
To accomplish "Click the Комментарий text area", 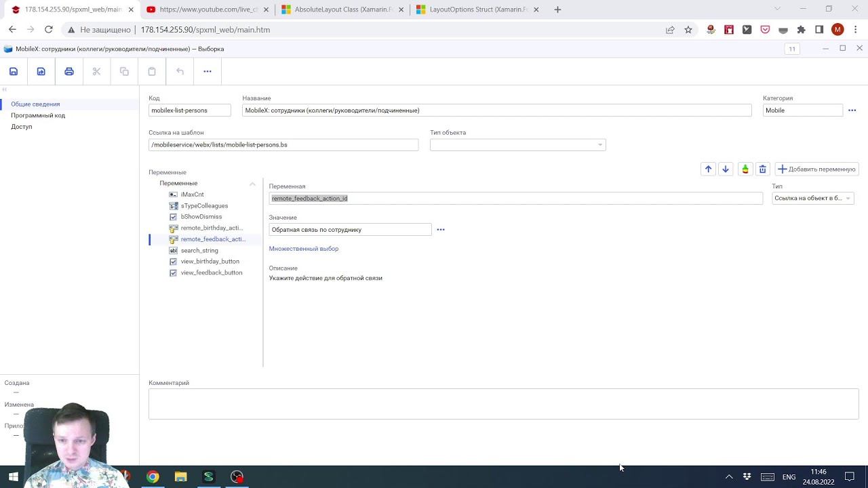I will 504,404.
